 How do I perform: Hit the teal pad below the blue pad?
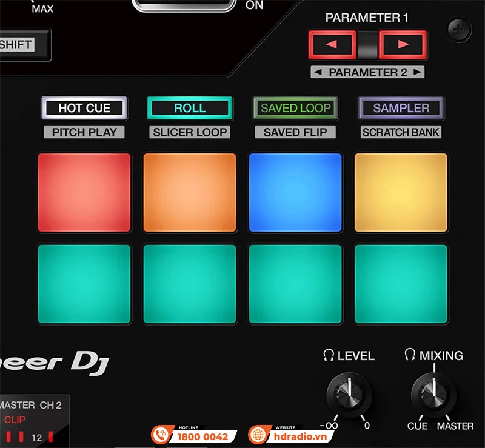tap(295, 284)
